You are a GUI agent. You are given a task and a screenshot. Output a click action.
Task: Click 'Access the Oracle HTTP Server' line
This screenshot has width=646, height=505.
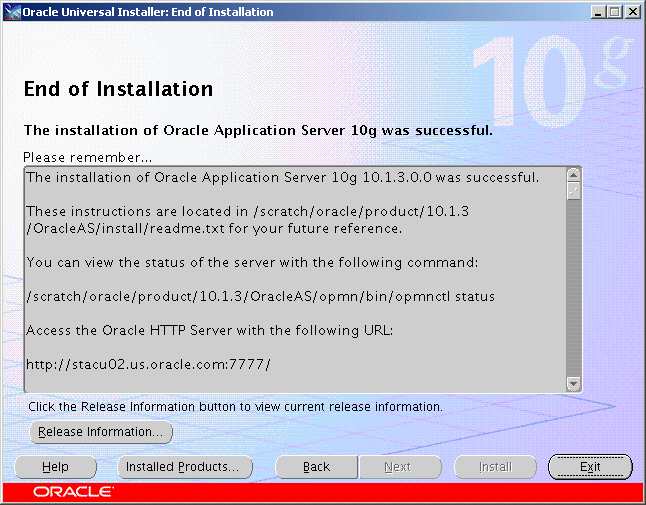click(210, 330)
